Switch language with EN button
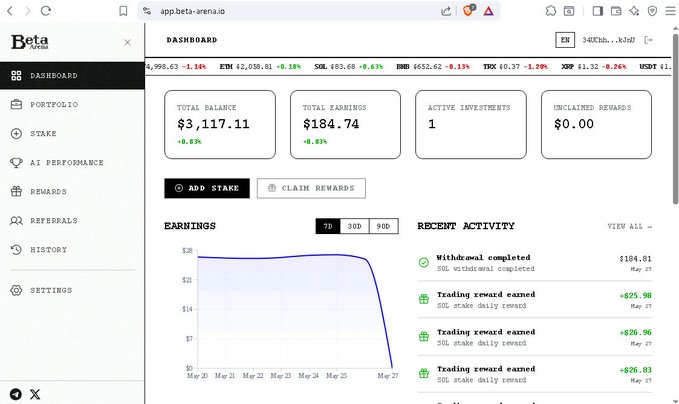 click(x=565, y=40)
